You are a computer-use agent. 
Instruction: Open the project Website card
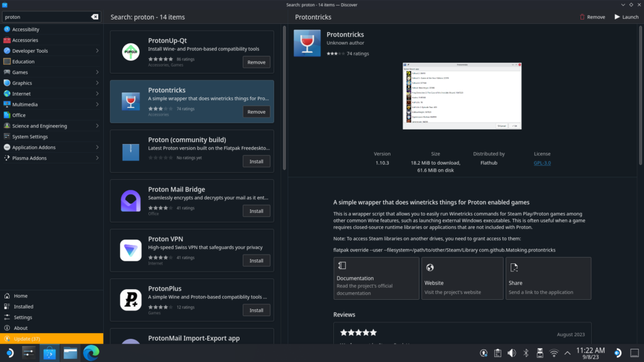462,278
